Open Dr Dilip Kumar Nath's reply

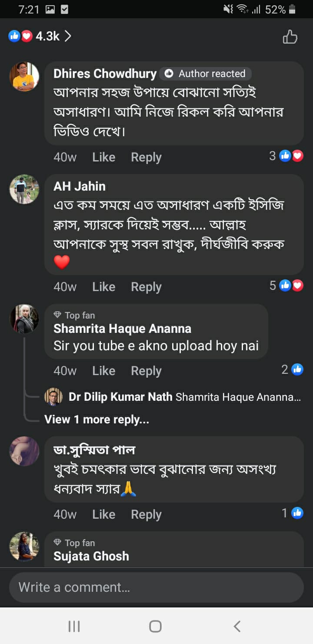[174, 397]
